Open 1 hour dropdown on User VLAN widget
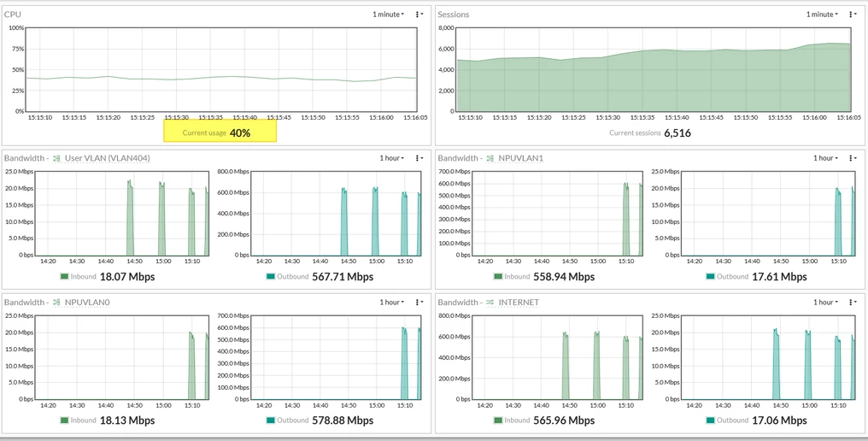868x441 pixels. [x=392, y=158]
